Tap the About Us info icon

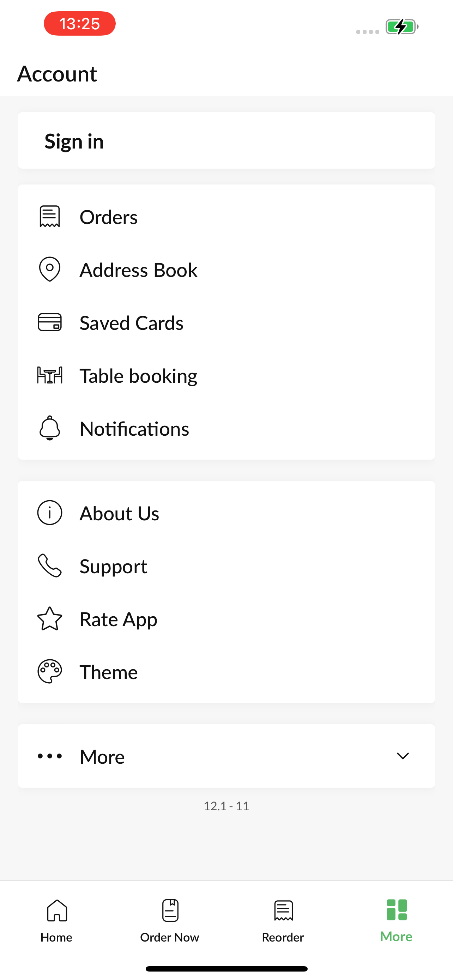point(50,513)
